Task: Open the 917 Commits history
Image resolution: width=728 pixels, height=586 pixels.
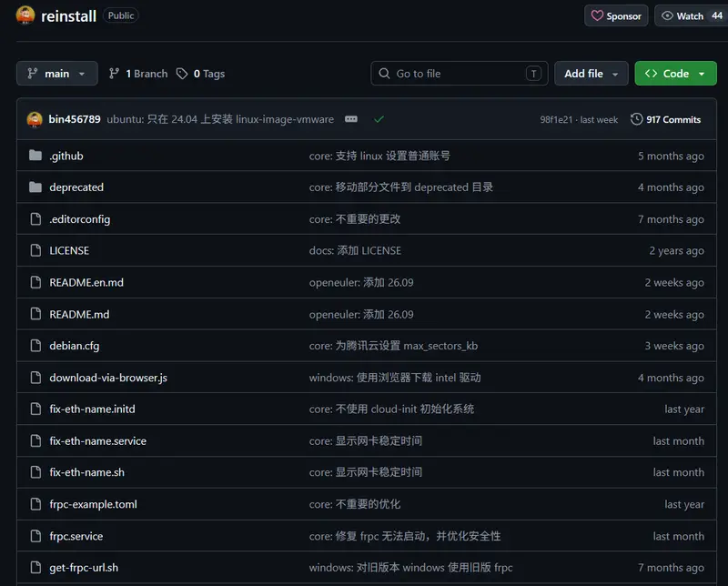Action: (x=665, y=119)
